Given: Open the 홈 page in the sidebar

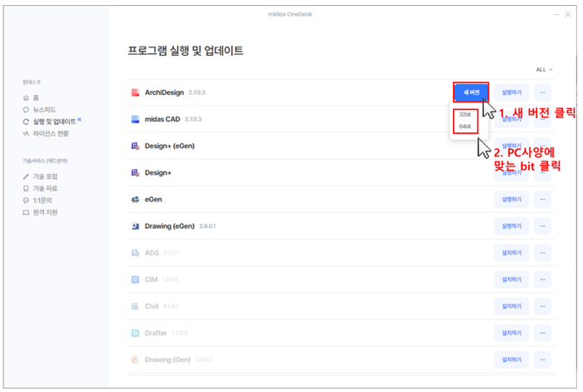Looking at the screenshot, I should pyautogui.click(x=36, y=97).
